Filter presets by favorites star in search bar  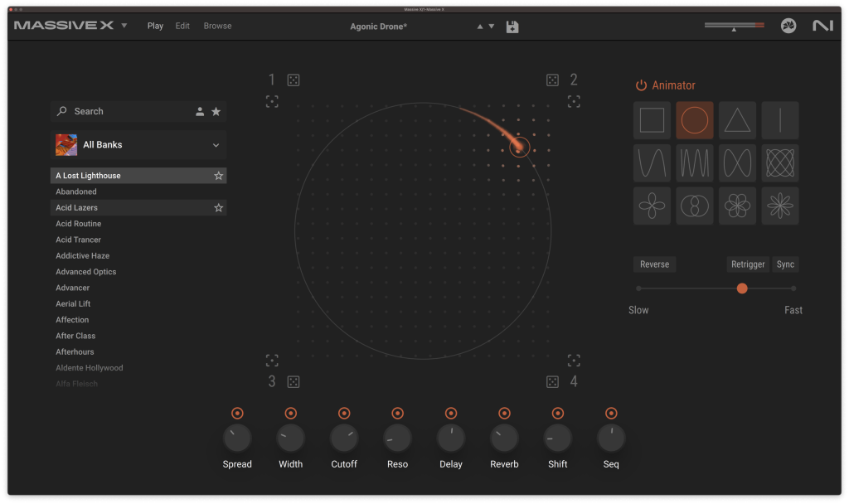point(216,112)
